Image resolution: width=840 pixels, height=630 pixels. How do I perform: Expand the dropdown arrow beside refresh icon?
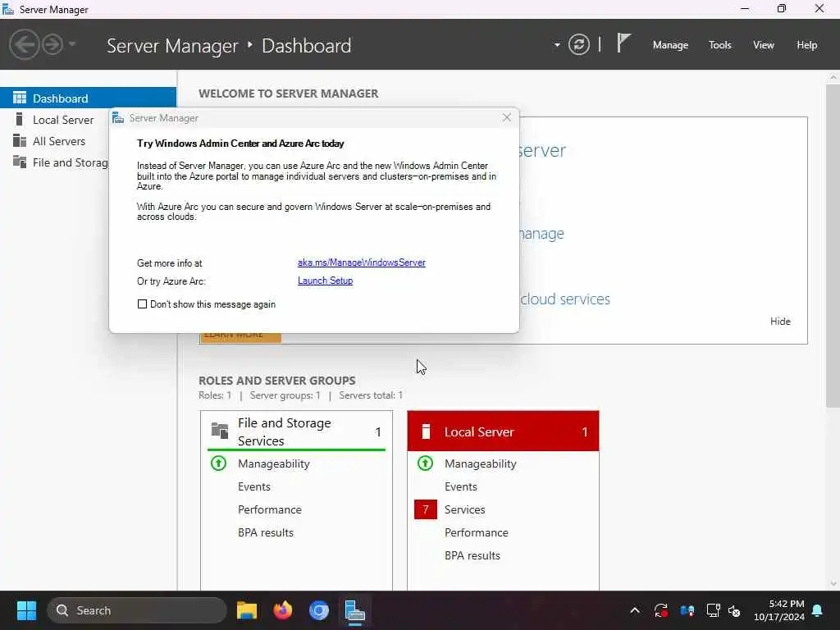tap(557, 45)
